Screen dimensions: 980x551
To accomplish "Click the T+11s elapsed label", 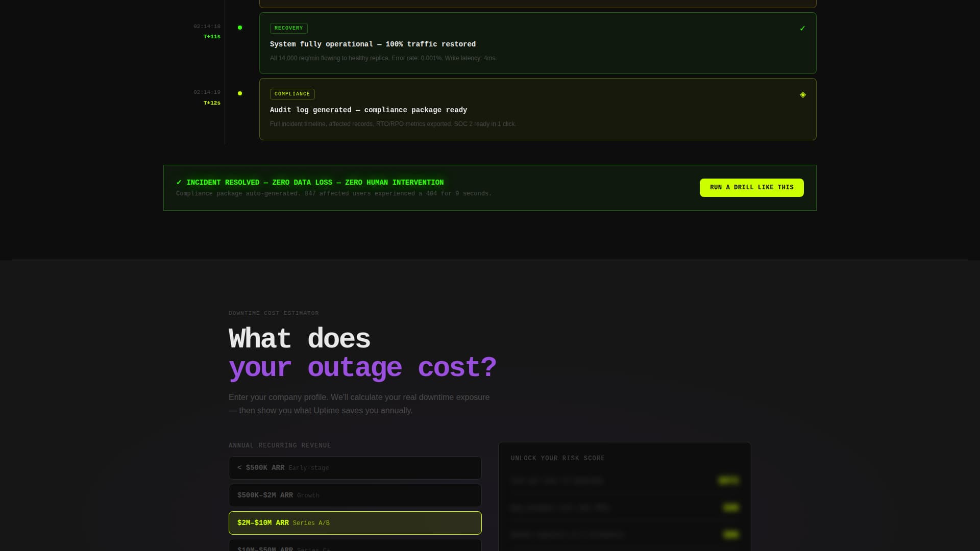I will (212, 37).
